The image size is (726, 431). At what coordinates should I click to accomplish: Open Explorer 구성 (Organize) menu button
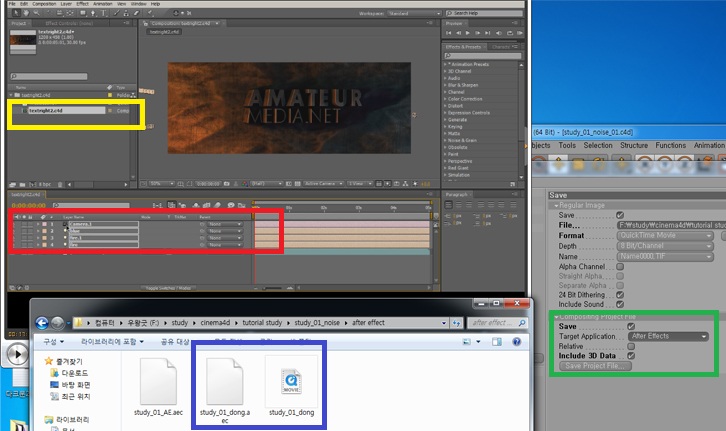coord(54,342)
